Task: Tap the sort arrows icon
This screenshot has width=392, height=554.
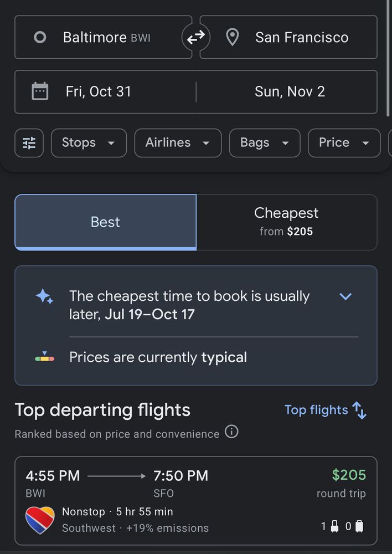Action: pos(360,411)
